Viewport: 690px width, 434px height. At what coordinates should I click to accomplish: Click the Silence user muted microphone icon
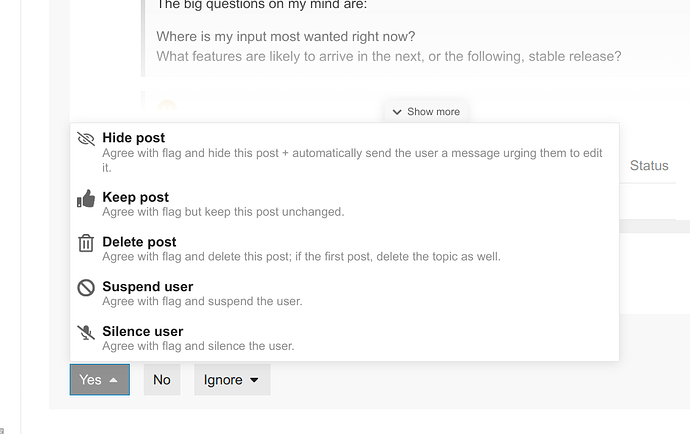point(86,332)
